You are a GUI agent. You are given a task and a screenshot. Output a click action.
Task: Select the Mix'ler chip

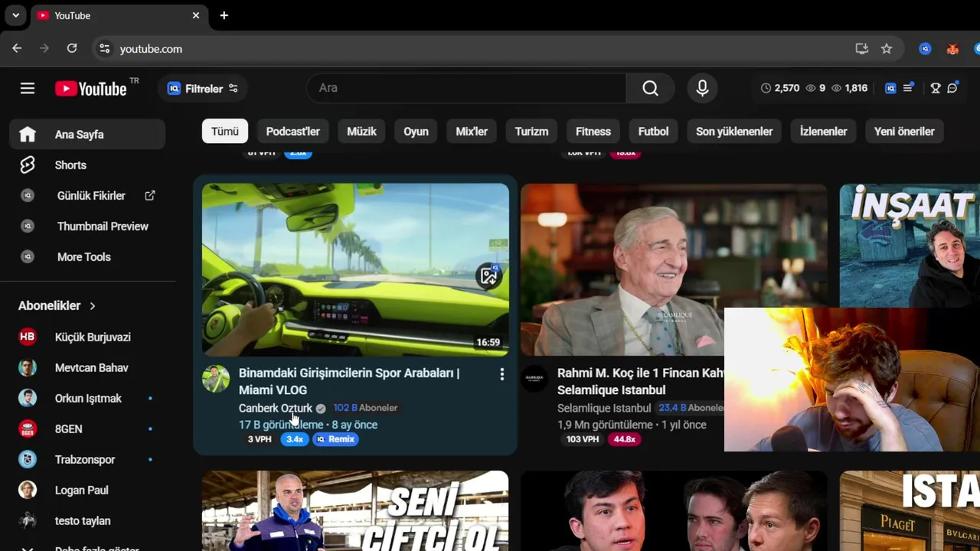(472, 132)
